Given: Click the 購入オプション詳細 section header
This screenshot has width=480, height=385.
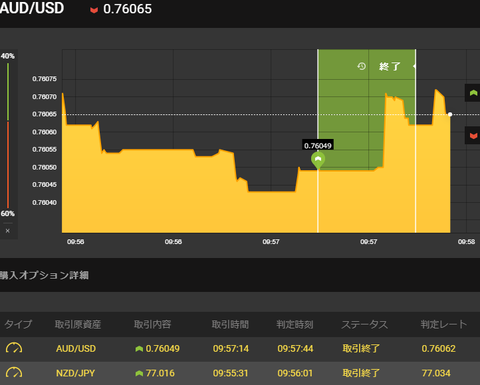Looking at the screenshot, I should point(44,275).
